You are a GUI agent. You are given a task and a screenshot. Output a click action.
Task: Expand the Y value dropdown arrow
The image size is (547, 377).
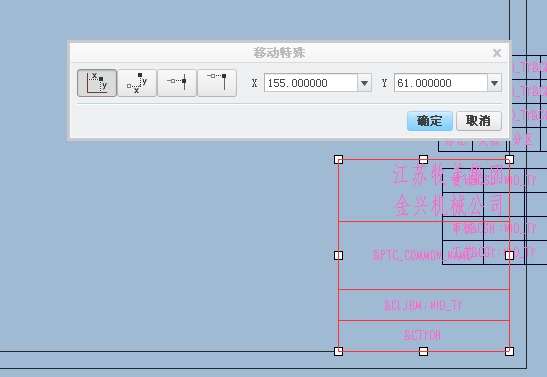494,83
